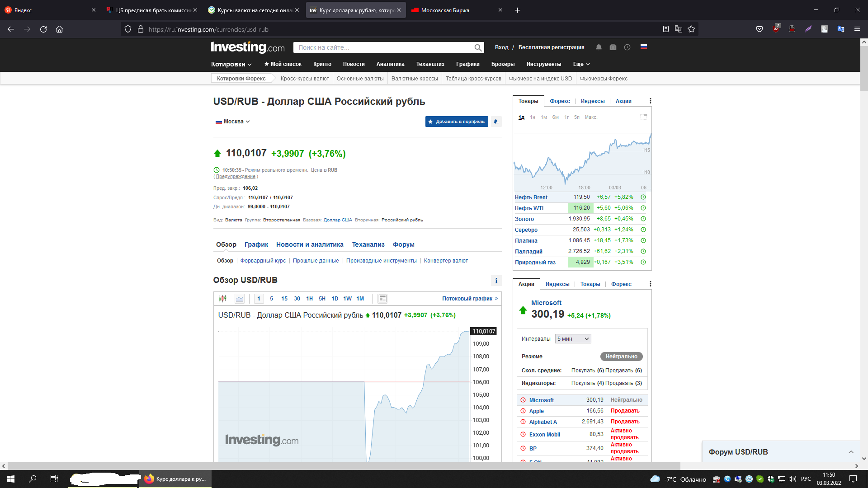Set chart interval to 1 minute
Viewport: 868px width, 488px height.
click(259, 299)
